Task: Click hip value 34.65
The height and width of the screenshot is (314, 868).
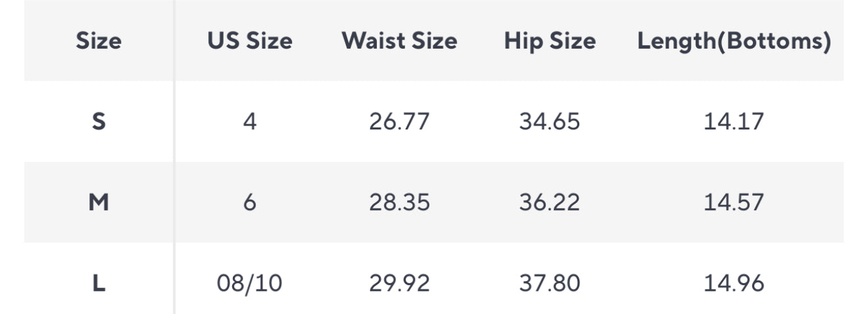Action: [550, 122]
